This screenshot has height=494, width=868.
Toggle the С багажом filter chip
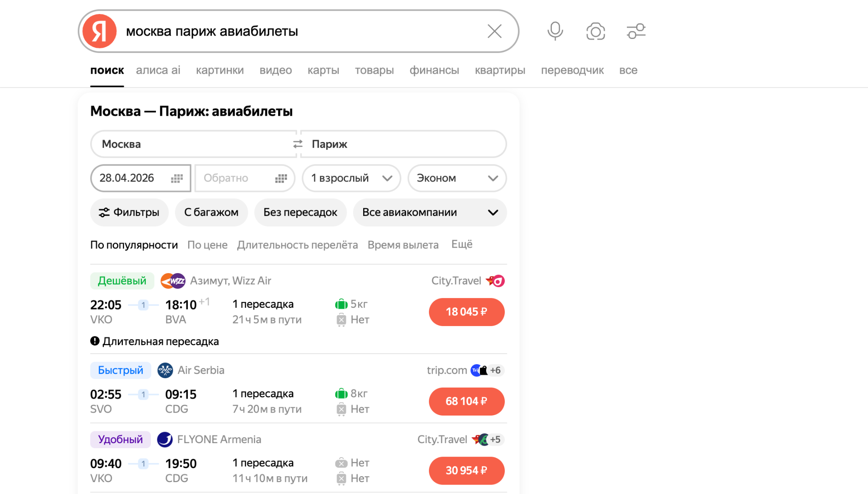pyautogui.click(x=211, y=212)
